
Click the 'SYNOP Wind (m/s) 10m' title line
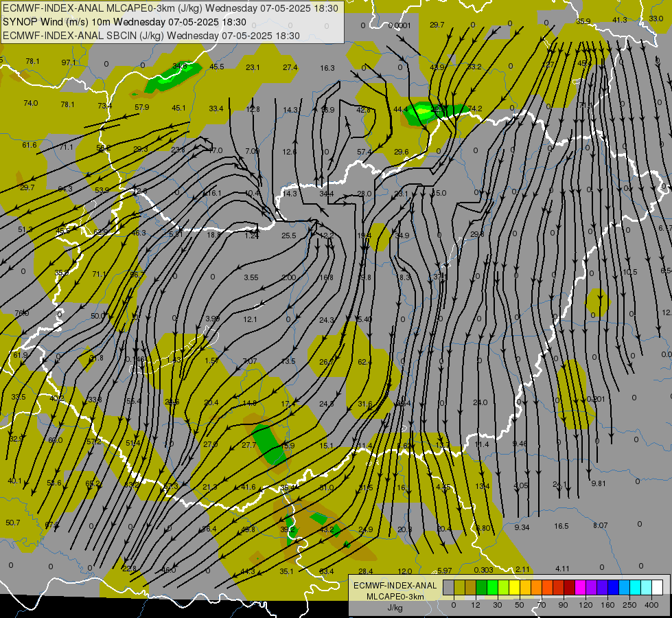click(124, 22)
